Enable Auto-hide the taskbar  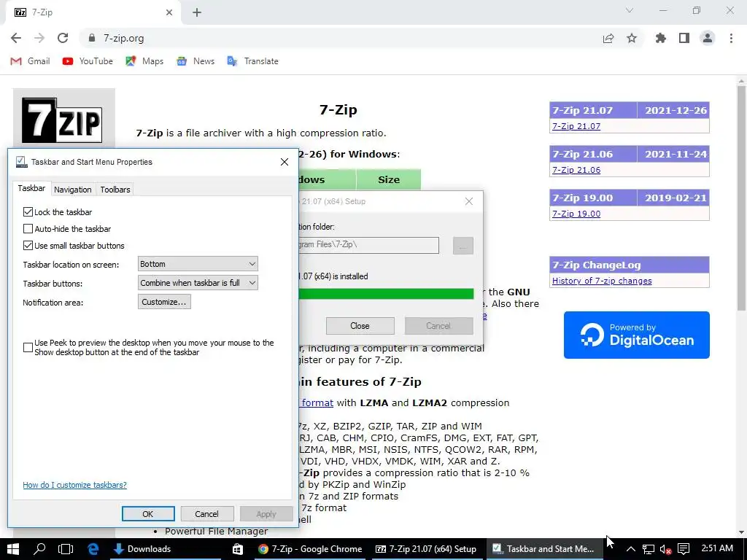(x=28, y=228)
